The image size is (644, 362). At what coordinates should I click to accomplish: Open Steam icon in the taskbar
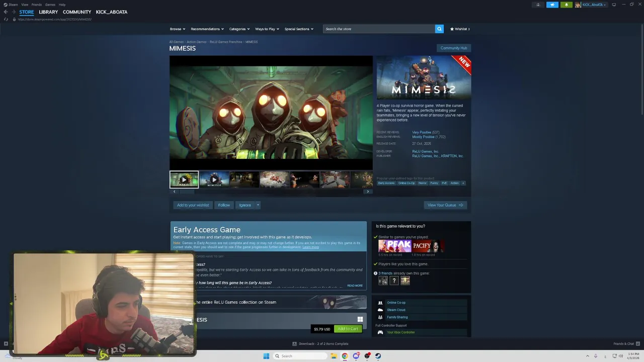(378, 356)
